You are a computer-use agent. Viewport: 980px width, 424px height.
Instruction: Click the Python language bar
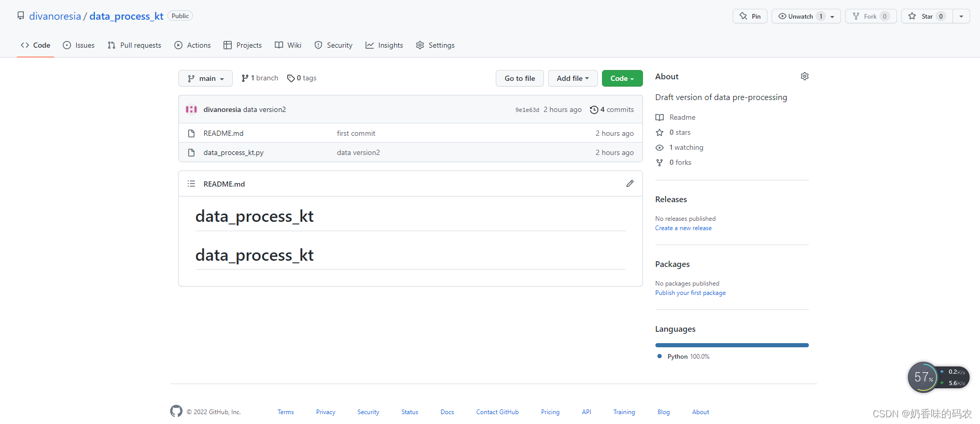(732, 345)
